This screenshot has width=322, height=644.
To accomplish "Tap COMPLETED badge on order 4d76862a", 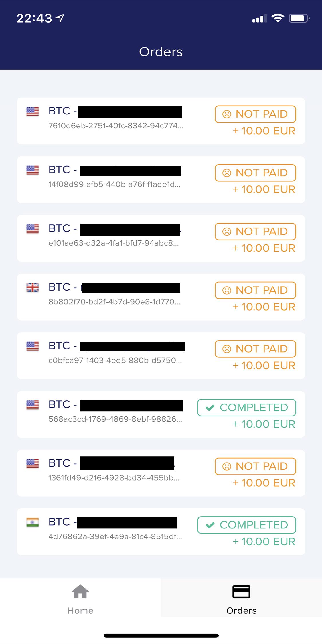I will (246, 525).
